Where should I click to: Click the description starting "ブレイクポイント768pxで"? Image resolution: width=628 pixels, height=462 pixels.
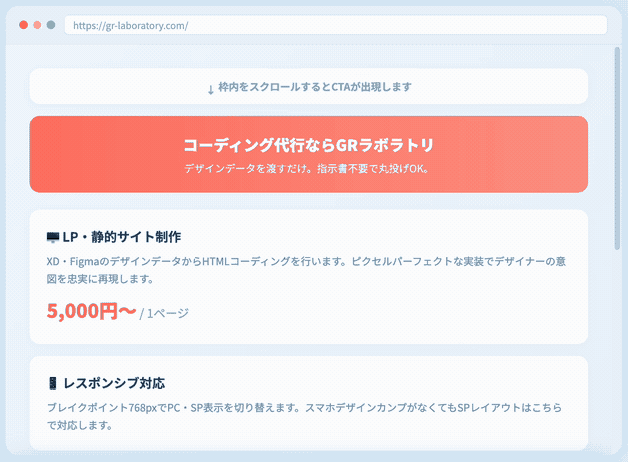pos(305,416)
